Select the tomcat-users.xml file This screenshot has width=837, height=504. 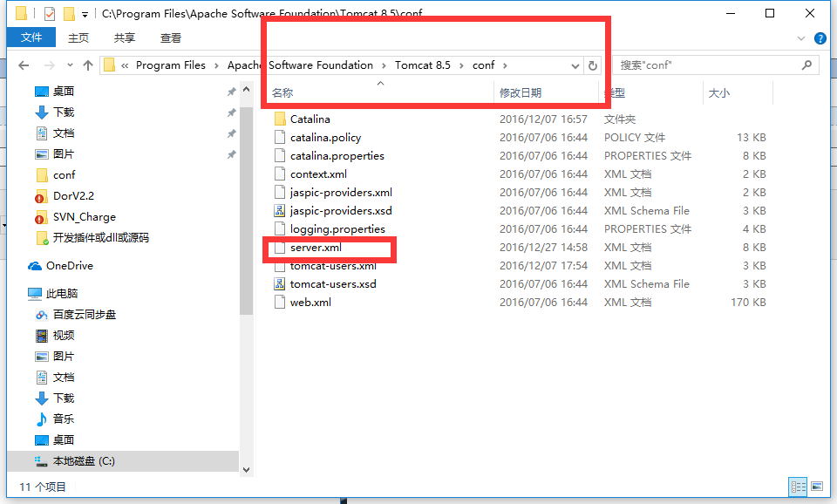(x=334, y=265)
